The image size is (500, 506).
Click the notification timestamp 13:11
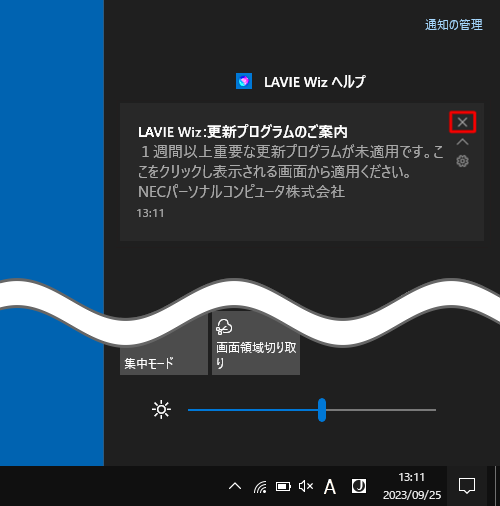(x=150, y=213)
